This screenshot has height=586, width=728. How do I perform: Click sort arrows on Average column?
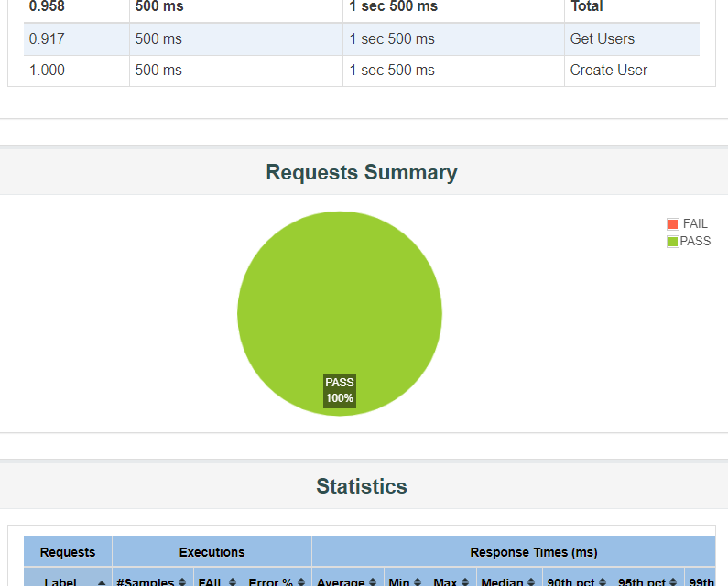click(373, 582)
